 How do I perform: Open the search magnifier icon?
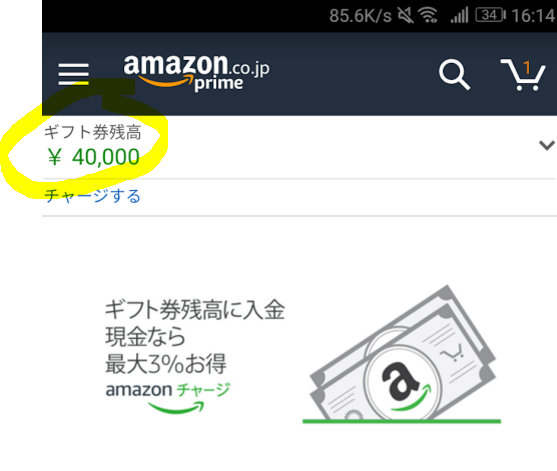point(454,74)
